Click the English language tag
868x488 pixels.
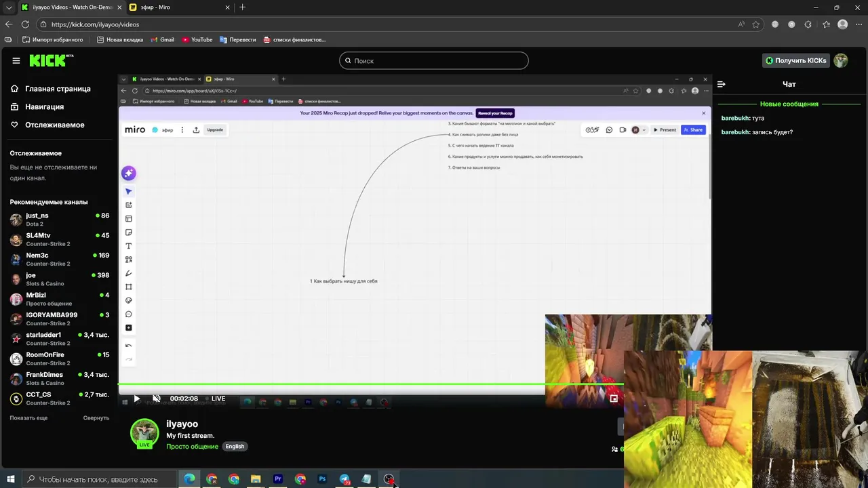tap(235, 447)
